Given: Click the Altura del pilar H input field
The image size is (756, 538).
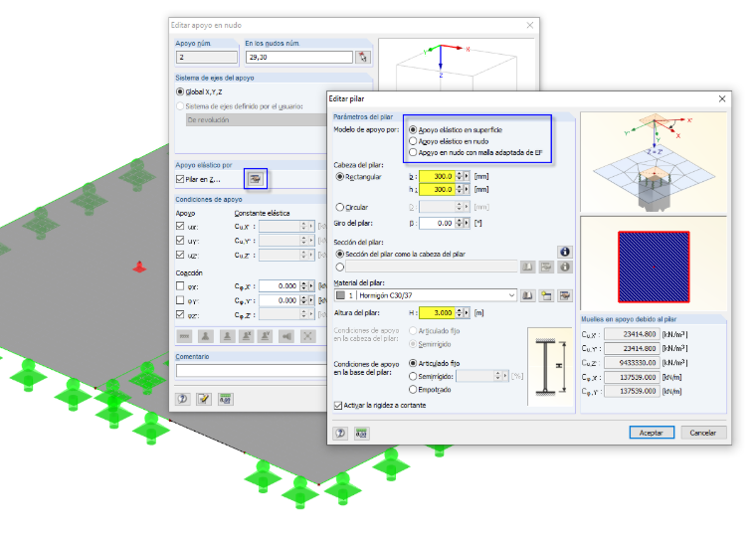Looking at the screenshot, I should [438, 313].
